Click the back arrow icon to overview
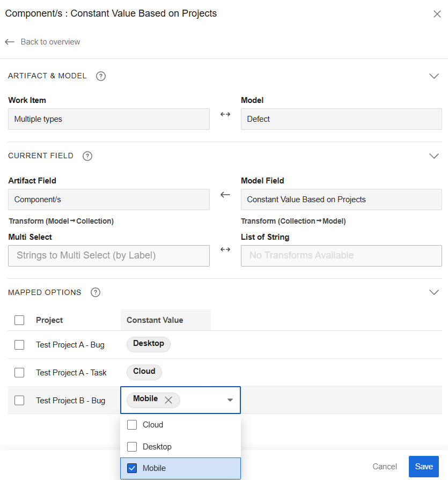448x480 pixels. click(x=10, y=42)
